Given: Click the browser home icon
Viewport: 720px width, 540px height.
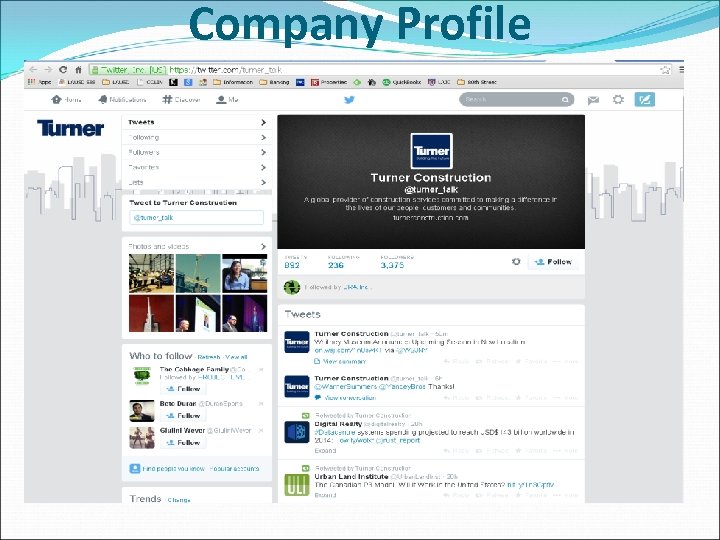Looking at the screenshot, I should point(79,70).
